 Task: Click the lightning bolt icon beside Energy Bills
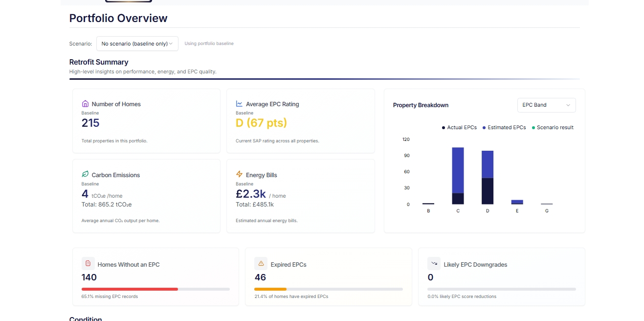point(239,174)
